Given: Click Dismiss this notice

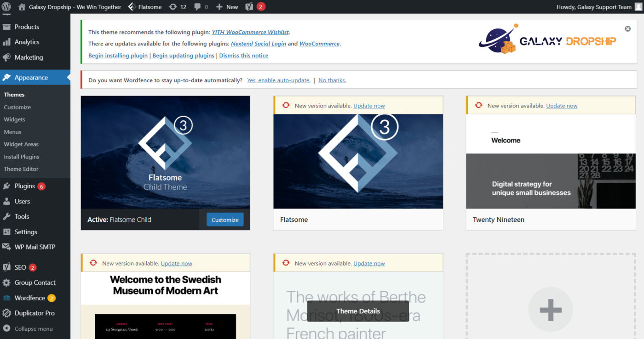Looking at the screenshot, I should point(244,56).
